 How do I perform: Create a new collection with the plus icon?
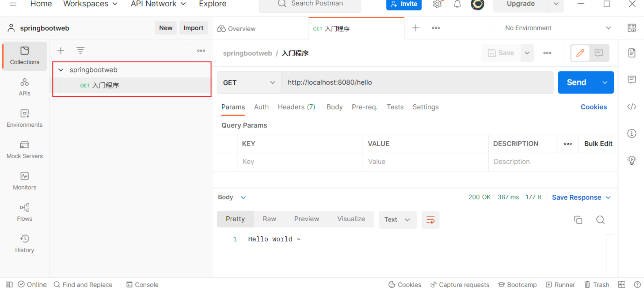point(61,51)
